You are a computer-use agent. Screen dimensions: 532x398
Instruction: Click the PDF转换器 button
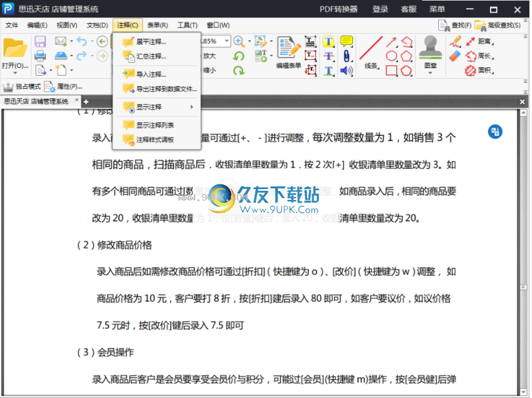[339, 9]
